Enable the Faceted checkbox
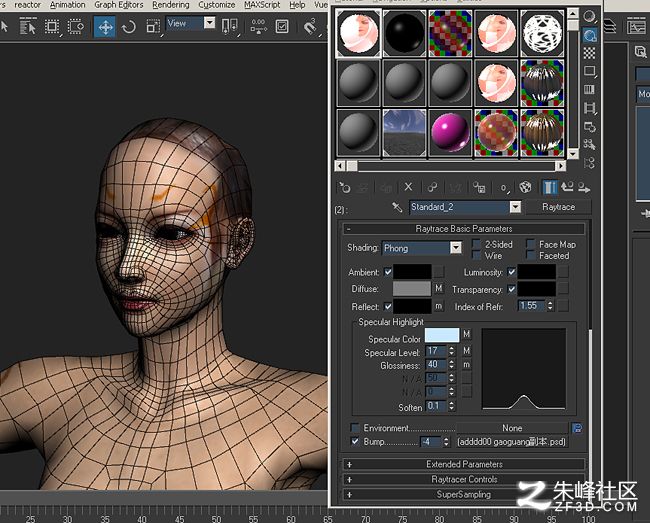Image resolution: width=650 pixels, height=523 pixels. click(x=530, y=256)
